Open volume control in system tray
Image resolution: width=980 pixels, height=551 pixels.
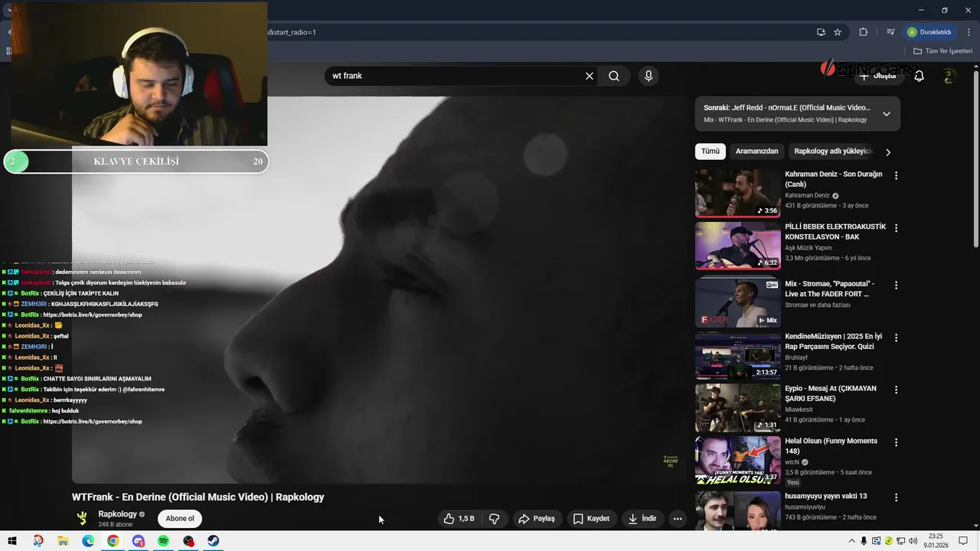pos(913,541)
